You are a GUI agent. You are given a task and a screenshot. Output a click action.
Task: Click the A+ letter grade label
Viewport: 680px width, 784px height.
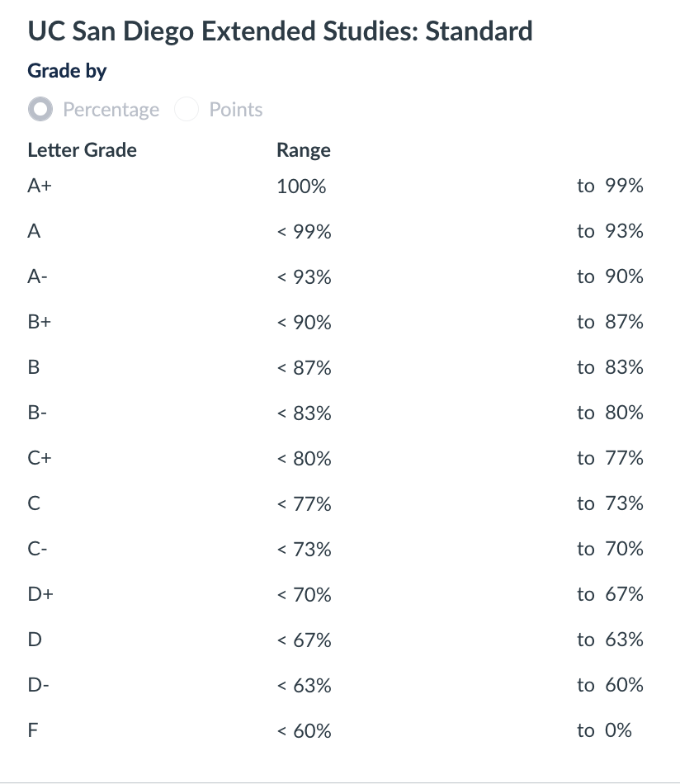40,186
